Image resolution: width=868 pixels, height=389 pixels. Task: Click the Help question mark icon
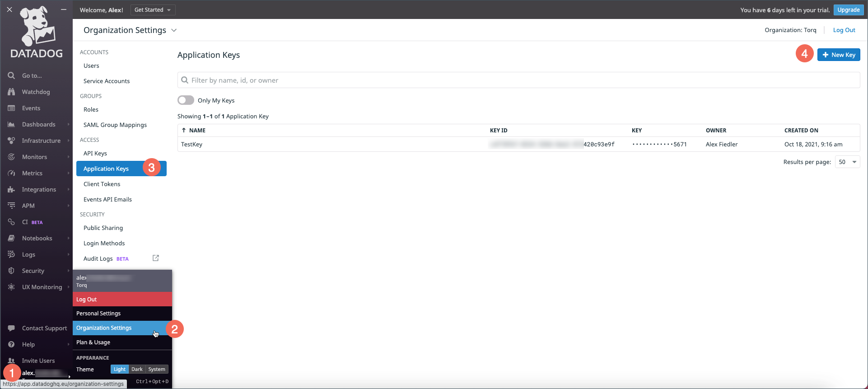point(11,344)
